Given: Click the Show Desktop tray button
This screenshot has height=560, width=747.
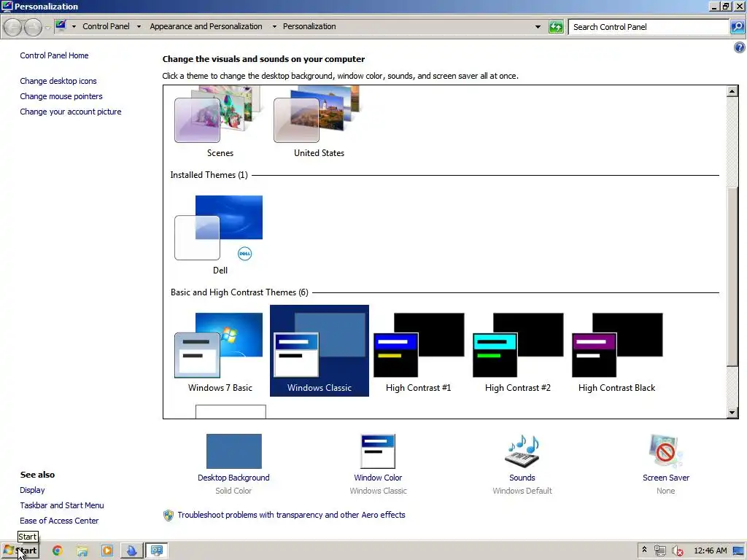Looking at the screenshot, I should click(x=738, y=551).
